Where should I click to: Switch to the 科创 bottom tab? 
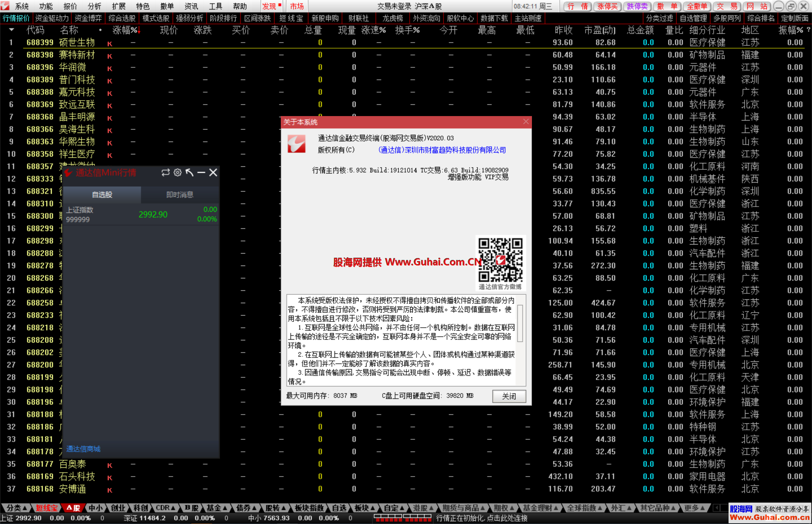(x=141, y=508)
